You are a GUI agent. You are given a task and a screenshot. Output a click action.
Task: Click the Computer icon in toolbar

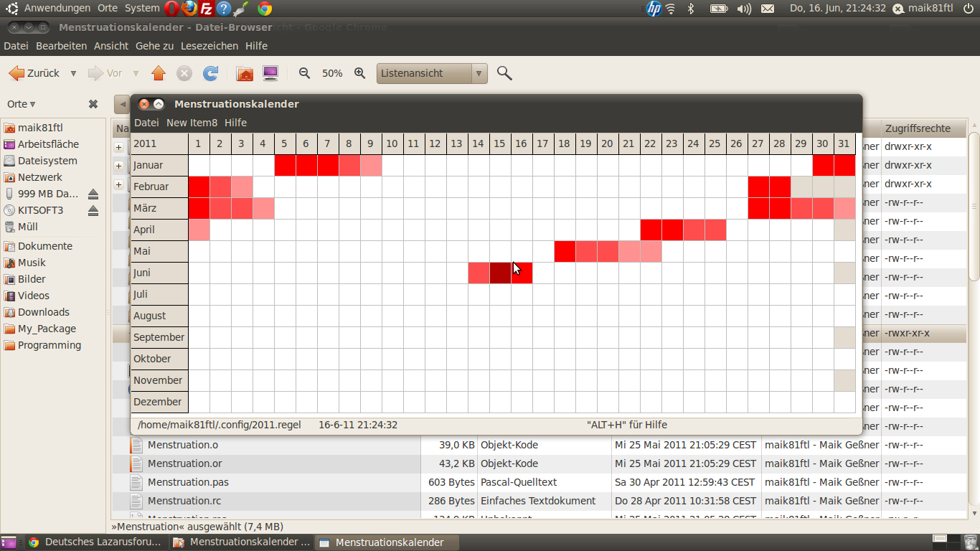point(270,73)
